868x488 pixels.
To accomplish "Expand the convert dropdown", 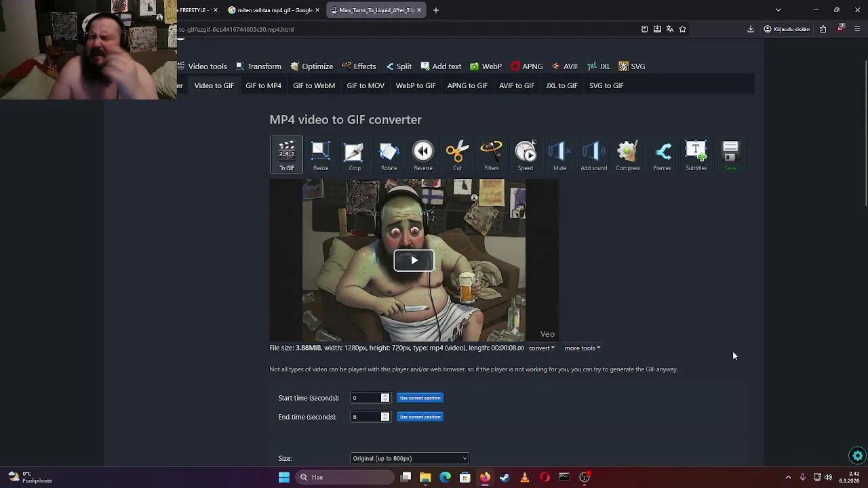I will pos(542,348).
